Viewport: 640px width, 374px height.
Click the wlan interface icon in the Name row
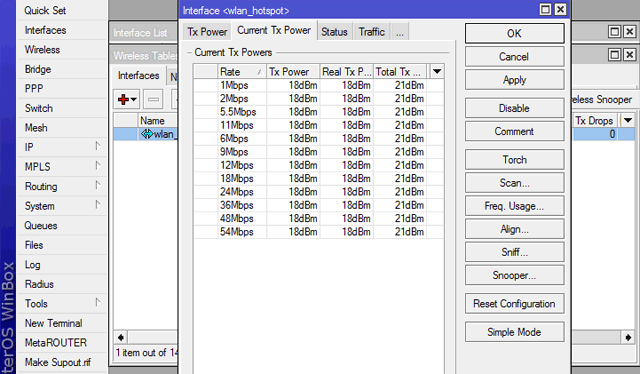pyautogui.click(x=147, y=134)
